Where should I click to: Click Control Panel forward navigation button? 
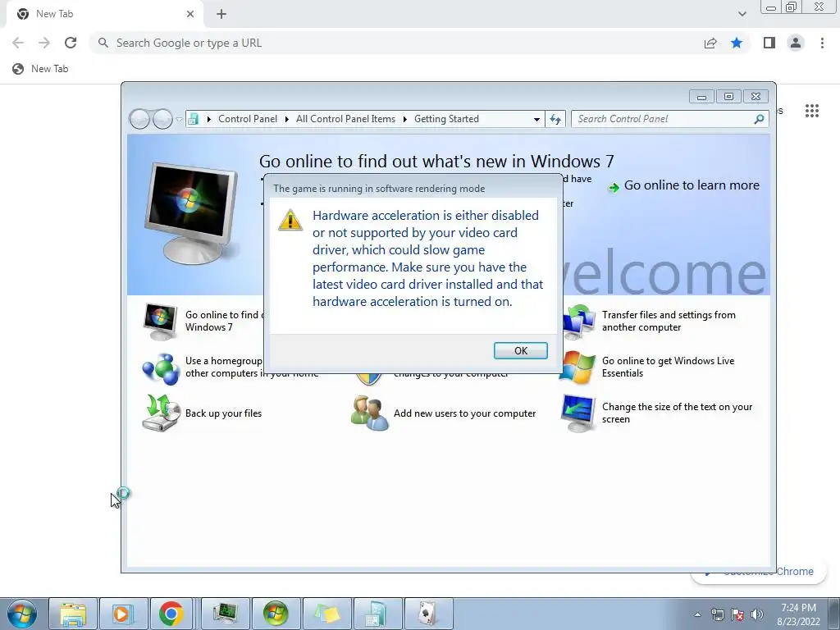pyautogui.click(x=162, y=119)
